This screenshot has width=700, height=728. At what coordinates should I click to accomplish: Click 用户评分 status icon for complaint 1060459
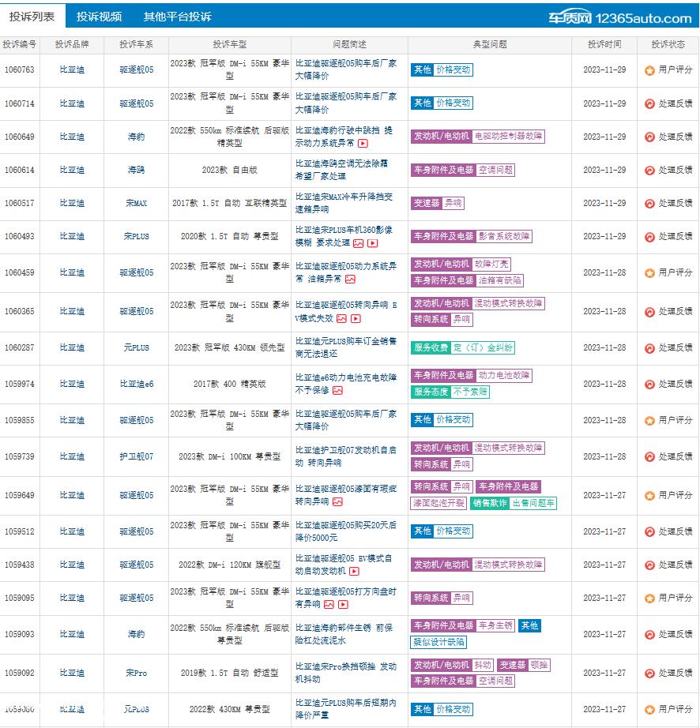(x=649, y=273)
